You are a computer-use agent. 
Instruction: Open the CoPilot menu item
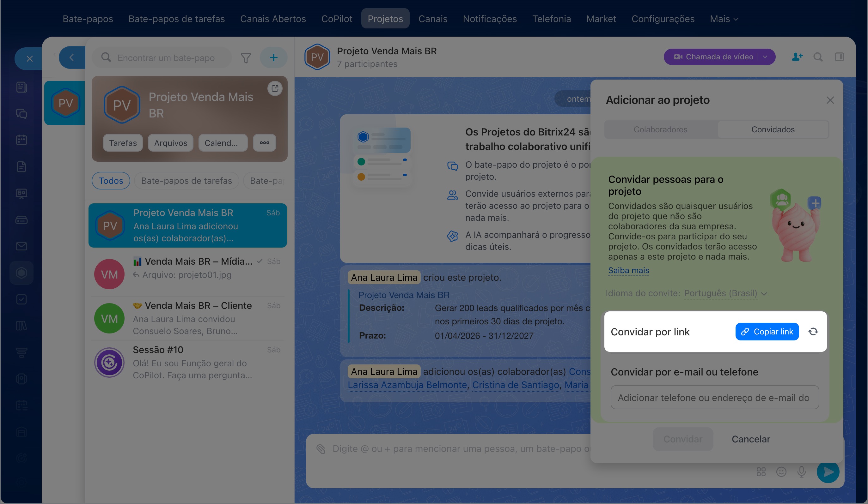tap(337, 19)
